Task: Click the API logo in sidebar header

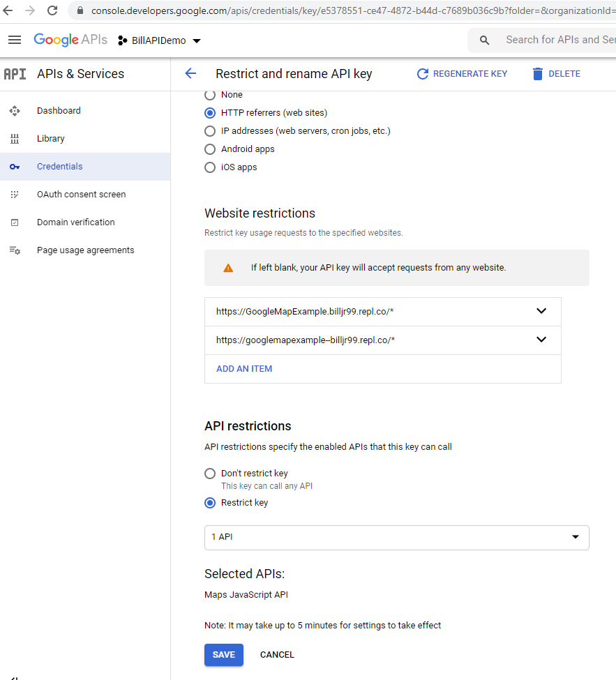Action: (x=15, y=74)
